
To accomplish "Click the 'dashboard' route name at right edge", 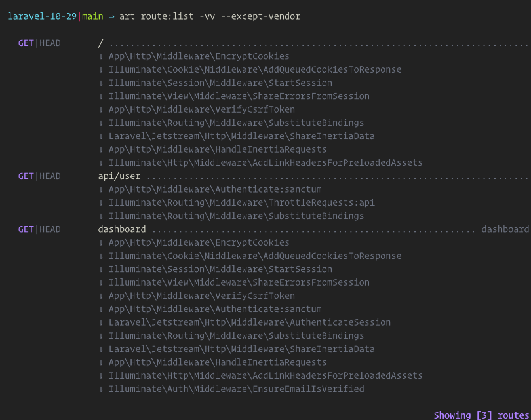I will point(505,229).
